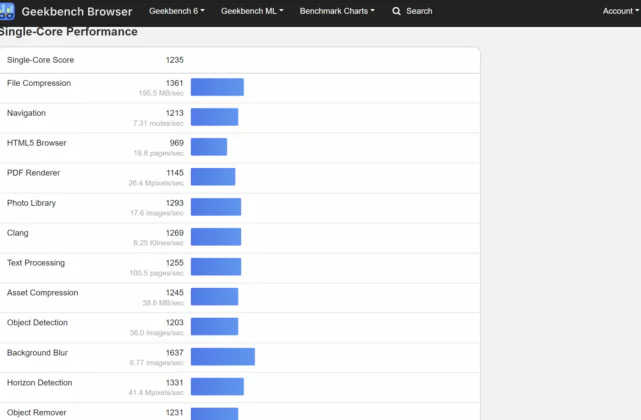Click the Photo Library score 1293

pyautogui.click(x=175, y=203)
